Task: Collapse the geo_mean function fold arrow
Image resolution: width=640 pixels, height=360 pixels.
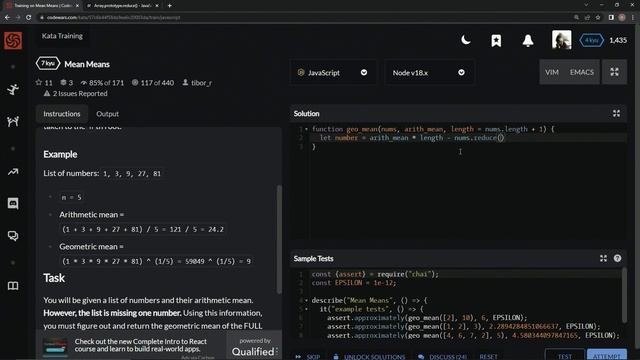Action: [307, 129]
